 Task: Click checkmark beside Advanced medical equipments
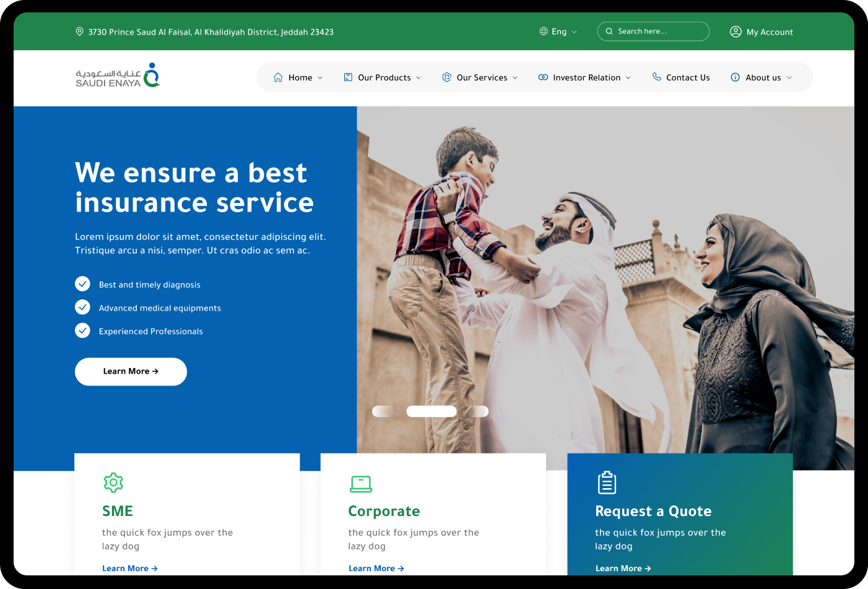(82, 307)
